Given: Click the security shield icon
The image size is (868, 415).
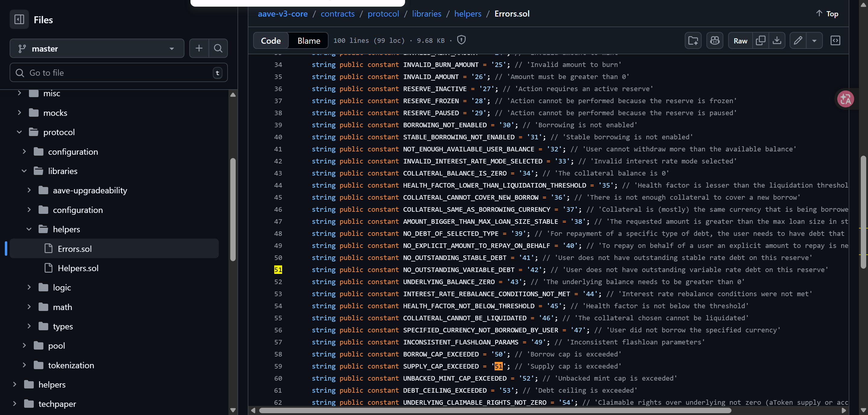Looking at the screenshot, I should pyautogui.click(x=461, y=40).
